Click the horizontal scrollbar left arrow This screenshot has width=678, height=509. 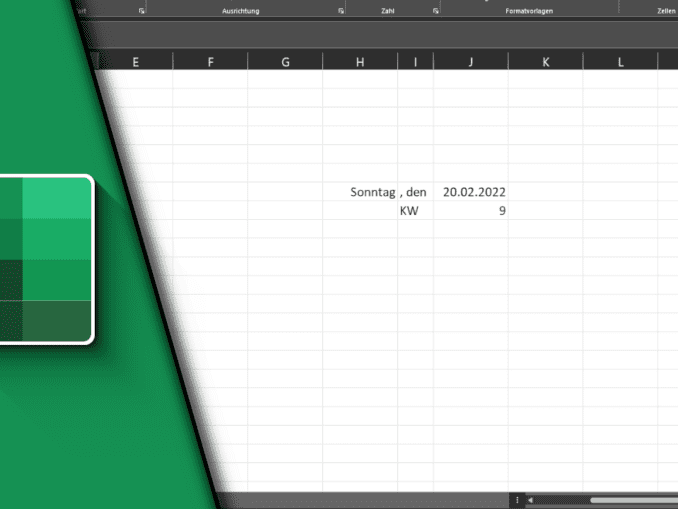click(x=530, y=499)
